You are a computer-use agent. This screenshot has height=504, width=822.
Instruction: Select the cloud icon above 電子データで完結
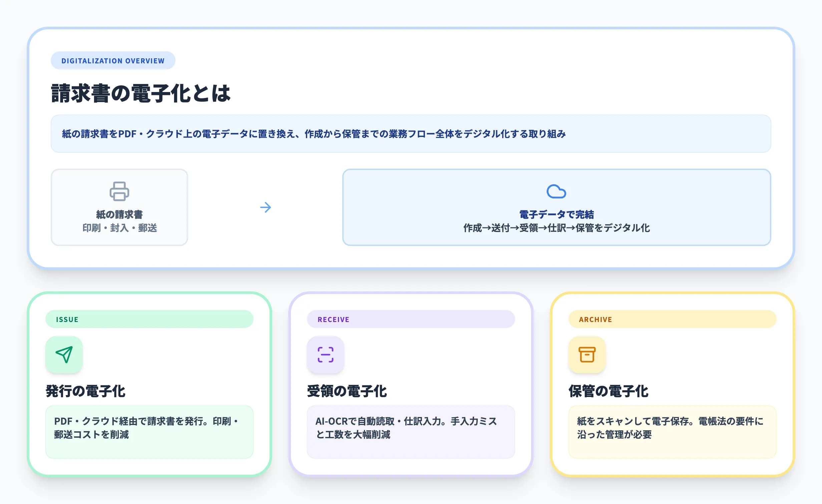tap(556, 191)
